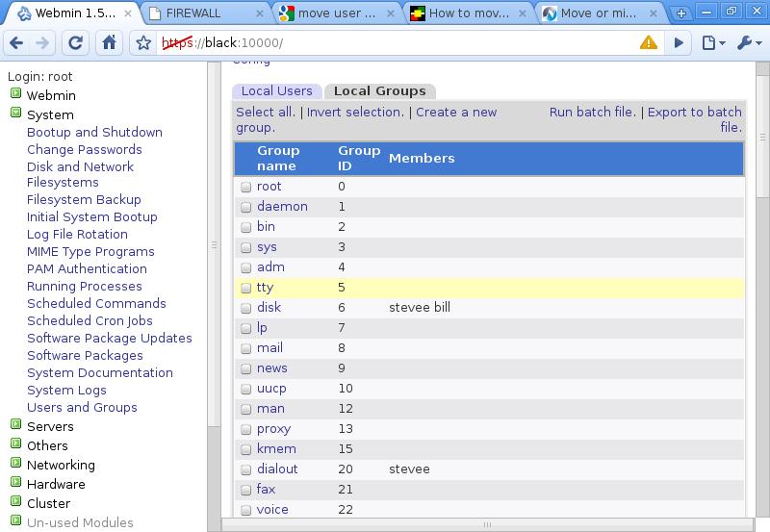Check the box for root group

point(246,187)
